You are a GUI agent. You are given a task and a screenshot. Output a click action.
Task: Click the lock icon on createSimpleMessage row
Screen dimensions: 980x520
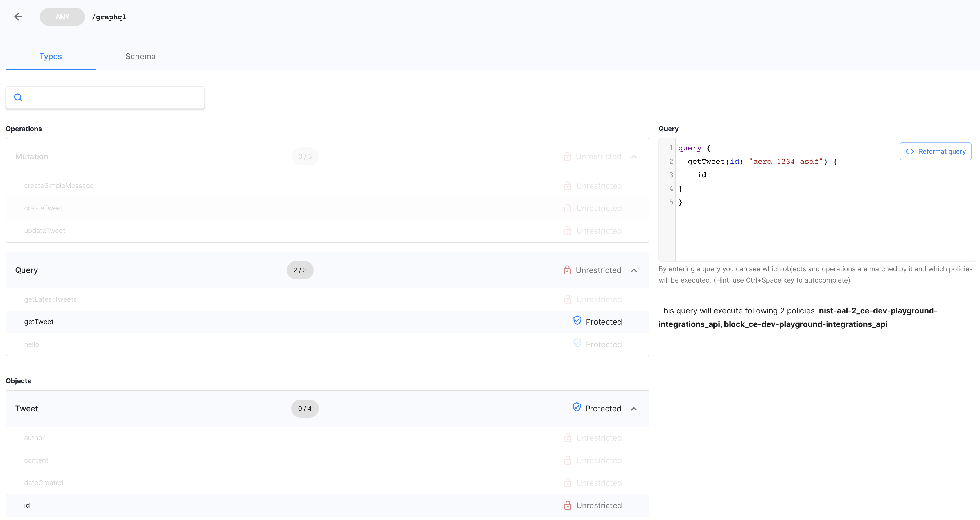(x=568, y=186)
